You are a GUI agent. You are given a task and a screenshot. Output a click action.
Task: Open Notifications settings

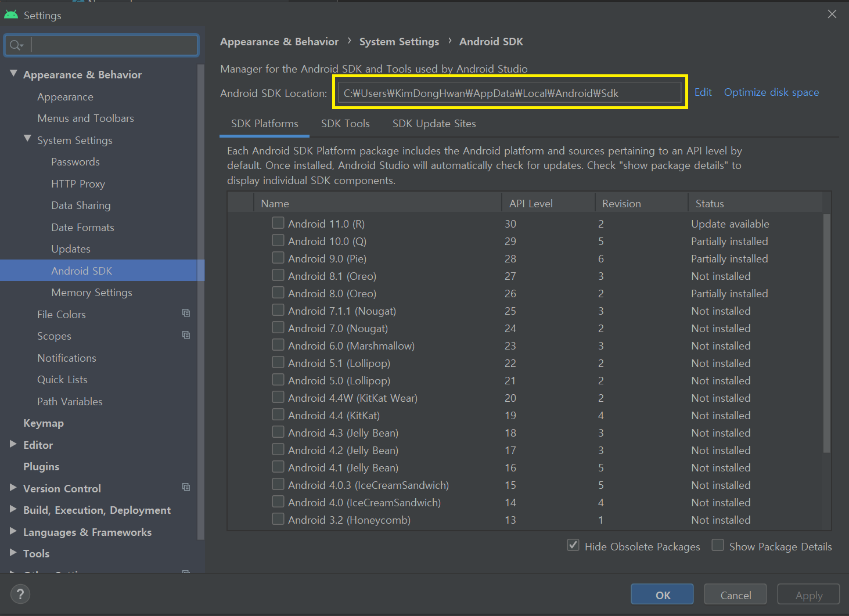(x=67, y=358)
